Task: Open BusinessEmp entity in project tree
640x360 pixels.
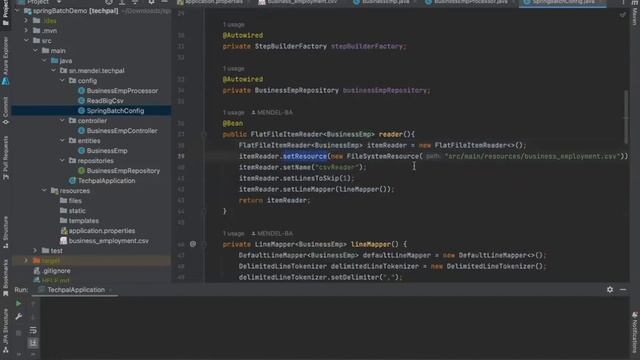Action: click(x=107, y=151)
